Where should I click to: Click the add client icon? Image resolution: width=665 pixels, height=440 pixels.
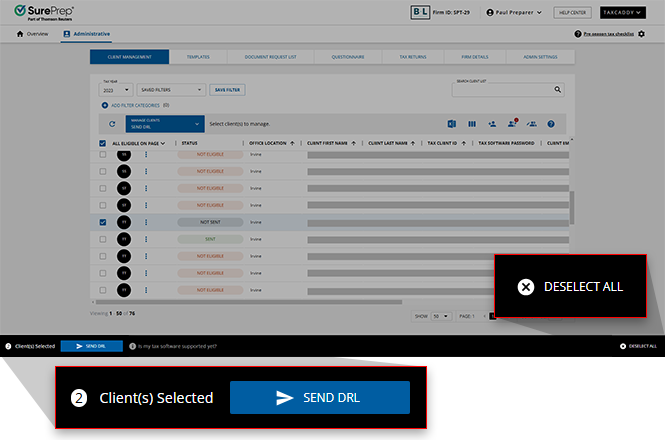pyautogui.click(x=492, y=124)
